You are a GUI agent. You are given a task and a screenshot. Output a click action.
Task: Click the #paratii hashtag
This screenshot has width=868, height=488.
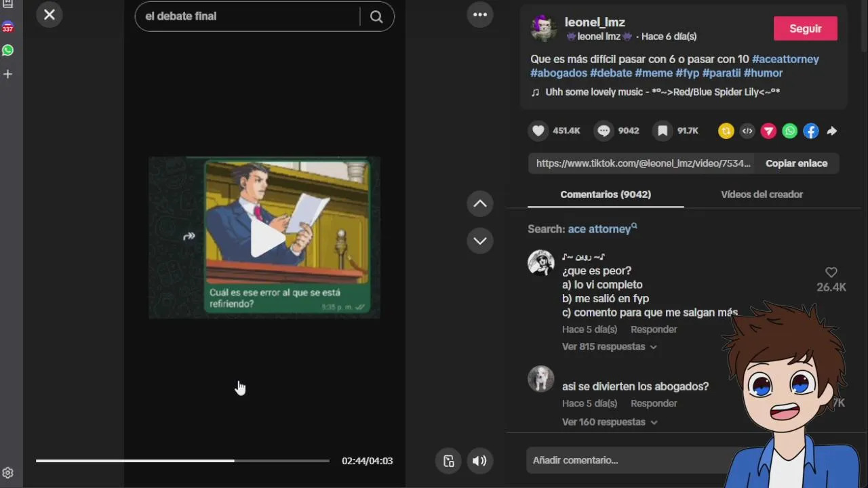tap(722, 73)
